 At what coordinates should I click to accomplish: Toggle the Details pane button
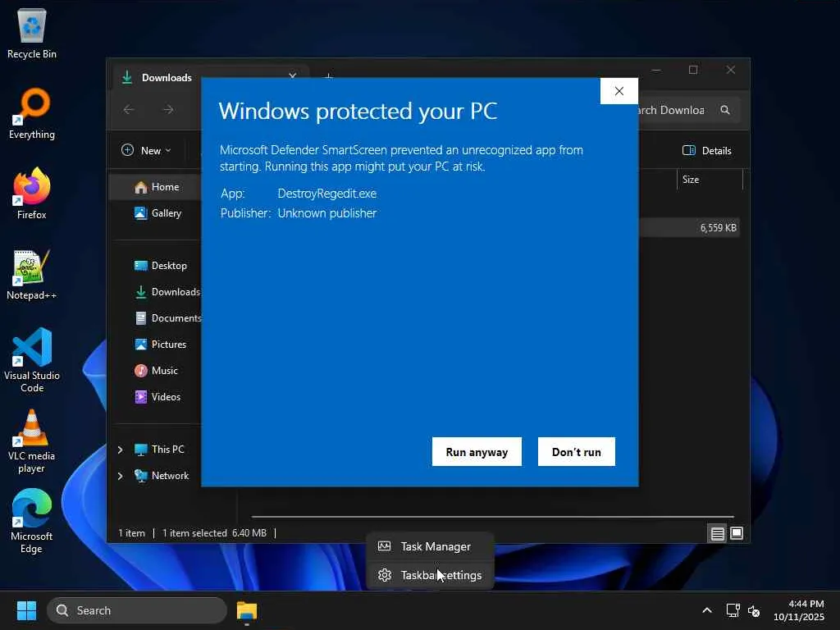[x=706, y=151]
